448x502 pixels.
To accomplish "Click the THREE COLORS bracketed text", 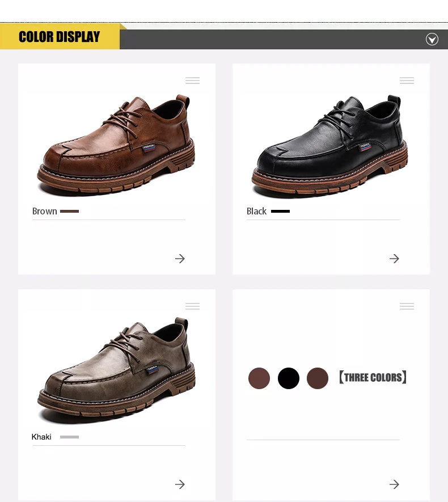I will tap(373, 377).
